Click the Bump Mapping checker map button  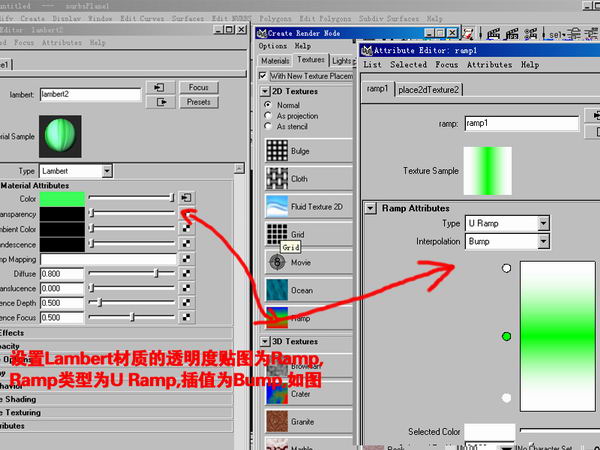point(186,259)
